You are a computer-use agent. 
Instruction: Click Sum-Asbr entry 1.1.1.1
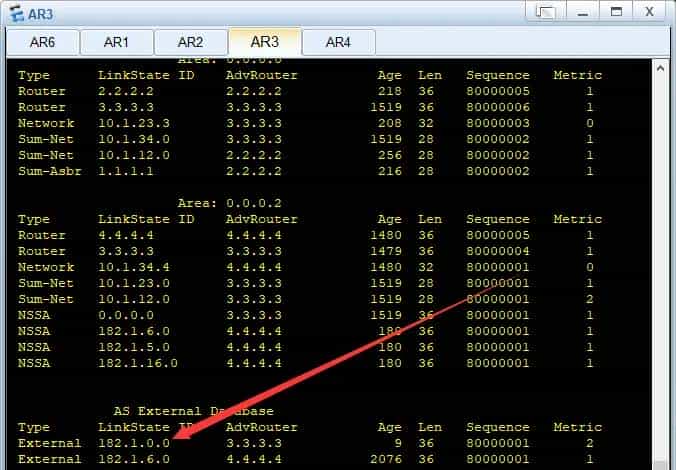(x=125, y=171)
